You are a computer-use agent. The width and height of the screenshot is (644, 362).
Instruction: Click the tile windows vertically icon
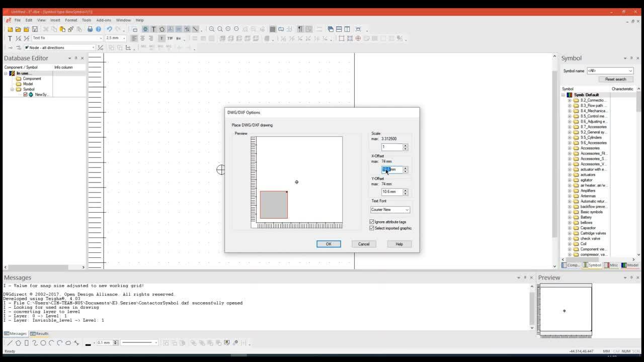pos(347,29)
